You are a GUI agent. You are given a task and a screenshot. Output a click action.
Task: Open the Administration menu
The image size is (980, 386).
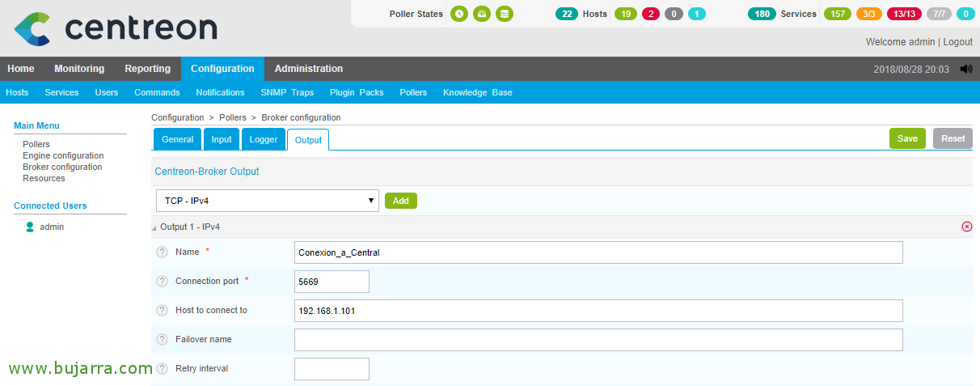309,69
